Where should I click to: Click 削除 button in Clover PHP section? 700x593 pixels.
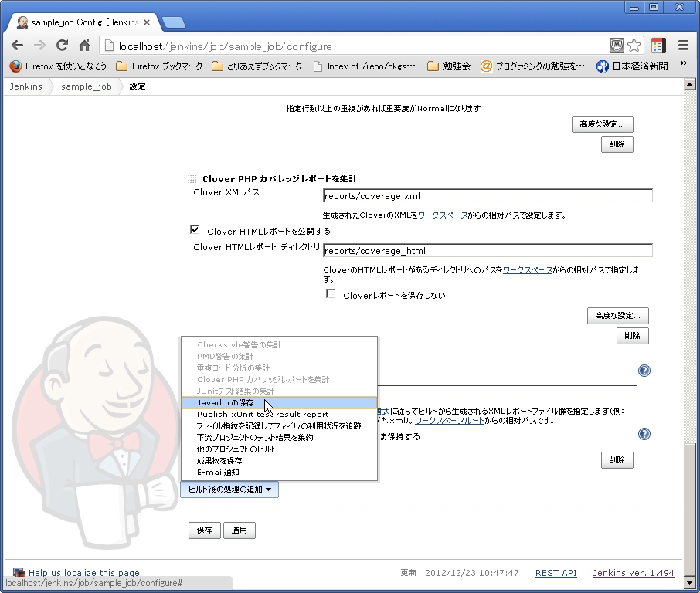633,336
